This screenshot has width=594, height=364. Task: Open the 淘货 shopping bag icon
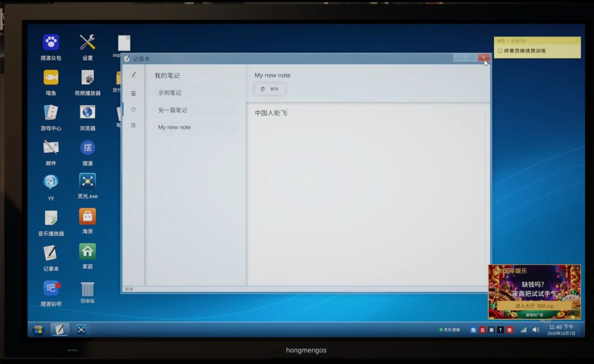click(87, 221)
